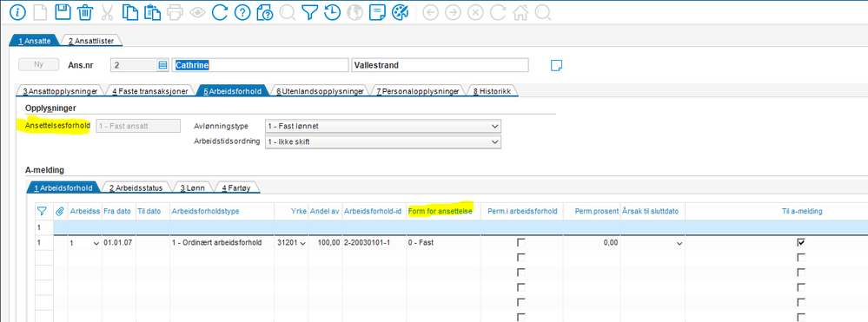Click the cell 2-20030101-1

374,243
